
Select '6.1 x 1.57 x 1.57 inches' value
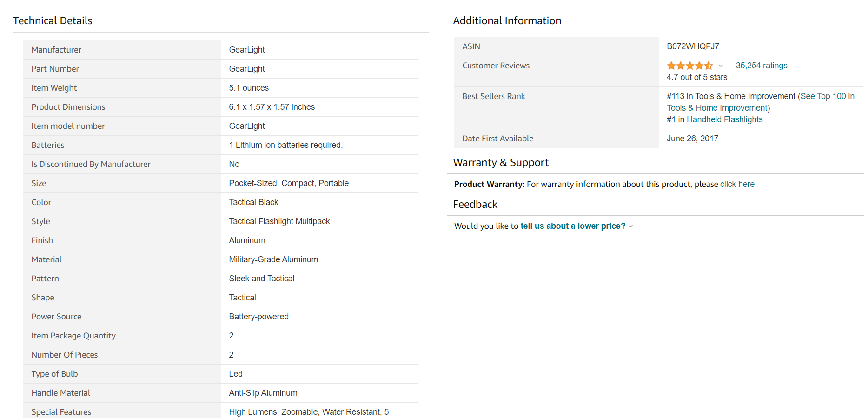pos(272,107)
